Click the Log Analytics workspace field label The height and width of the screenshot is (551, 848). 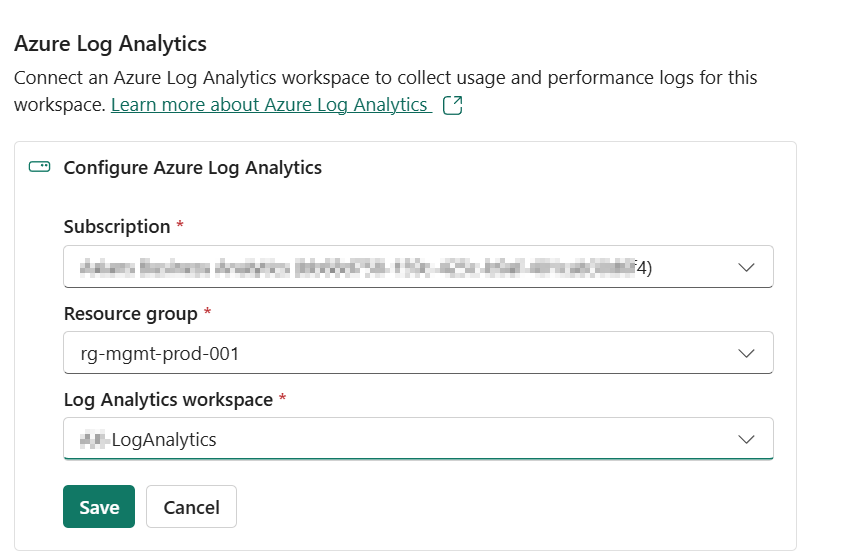point(168,399)
